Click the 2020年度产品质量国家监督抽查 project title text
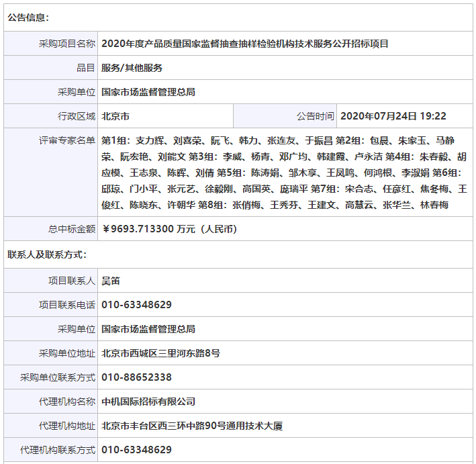The height and width of the screenshot is (464, 476). [x=245, y=44]
